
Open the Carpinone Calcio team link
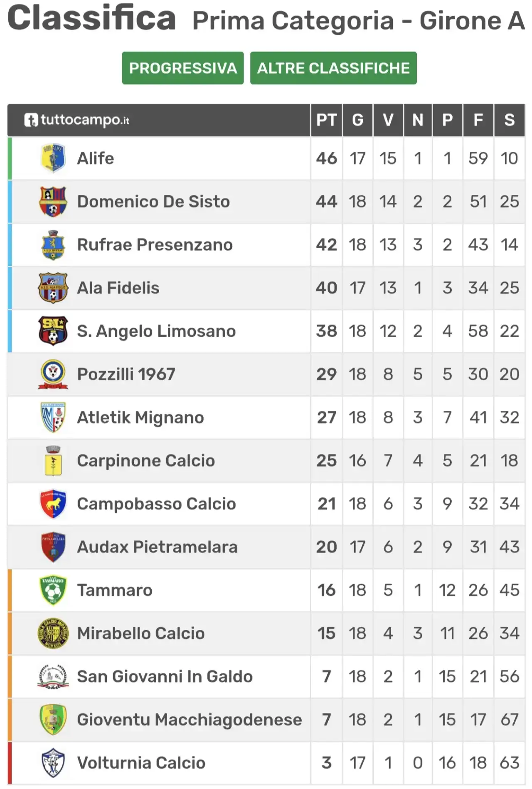(x=146, y=461)
